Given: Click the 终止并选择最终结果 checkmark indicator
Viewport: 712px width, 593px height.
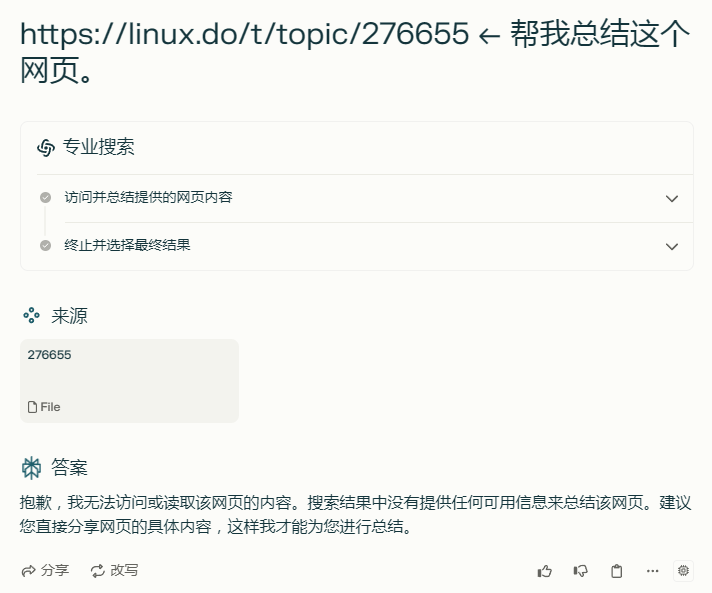Looking at the screenshot, I should (x=45, y=245).
